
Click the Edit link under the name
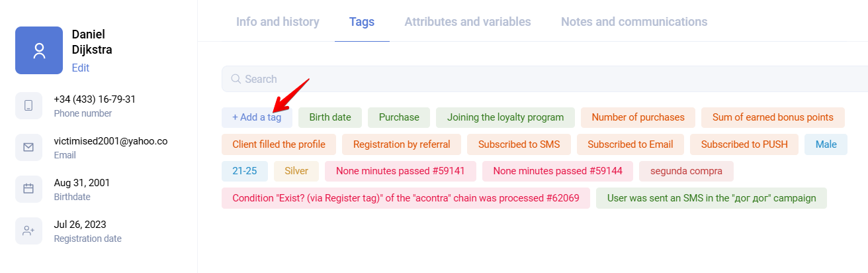(81, 68)
